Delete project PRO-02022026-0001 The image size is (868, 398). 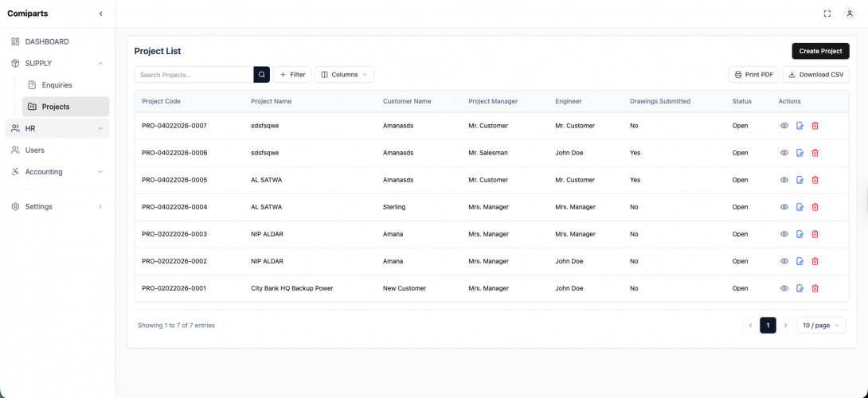pos(815,288)
